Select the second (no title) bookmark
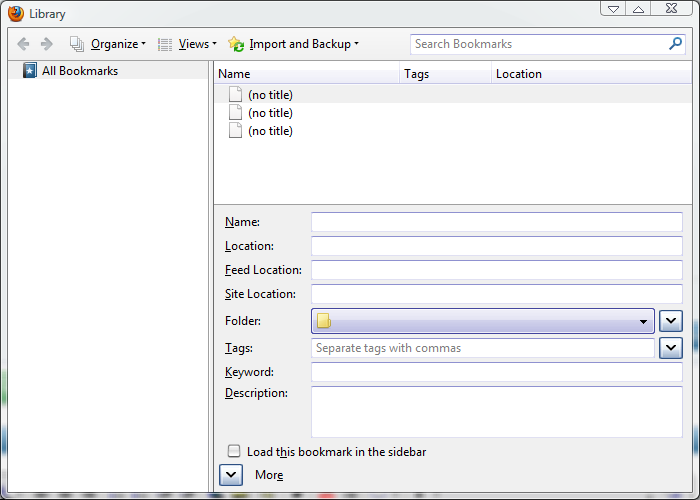700x500 pixels. click(x=452, y=112)
